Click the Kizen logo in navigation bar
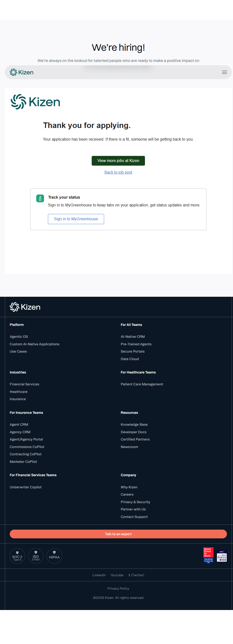This screenshot has width=233, height=644. tap(21, 72)
